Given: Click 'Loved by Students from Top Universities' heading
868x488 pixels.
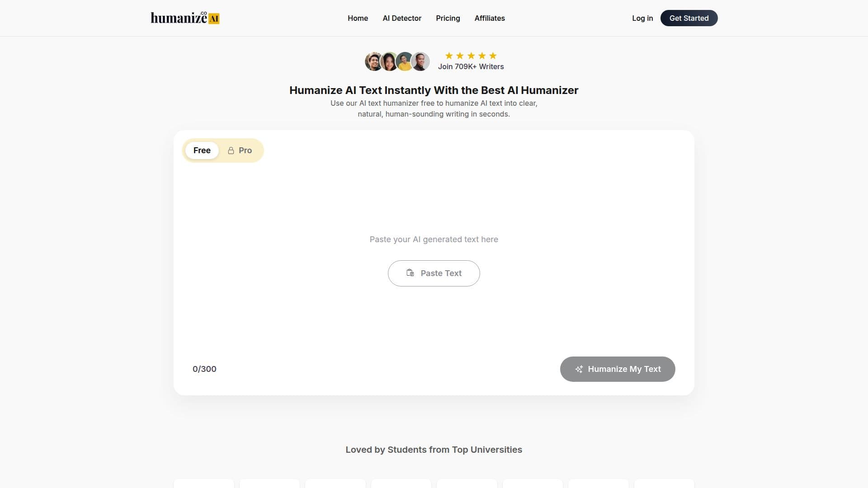Looking at the screenshot, I should pyautogui.click(x=434, y=450).
